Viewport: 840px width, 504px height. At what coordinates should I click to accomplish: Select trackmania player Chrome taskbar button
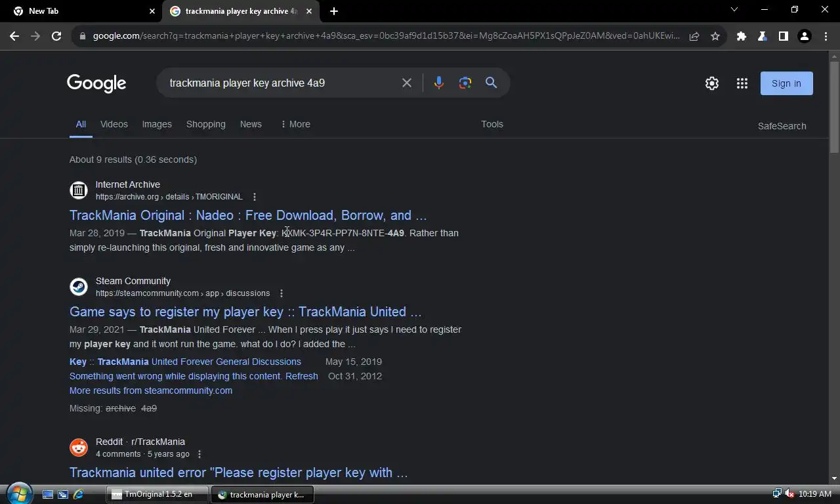262,494
